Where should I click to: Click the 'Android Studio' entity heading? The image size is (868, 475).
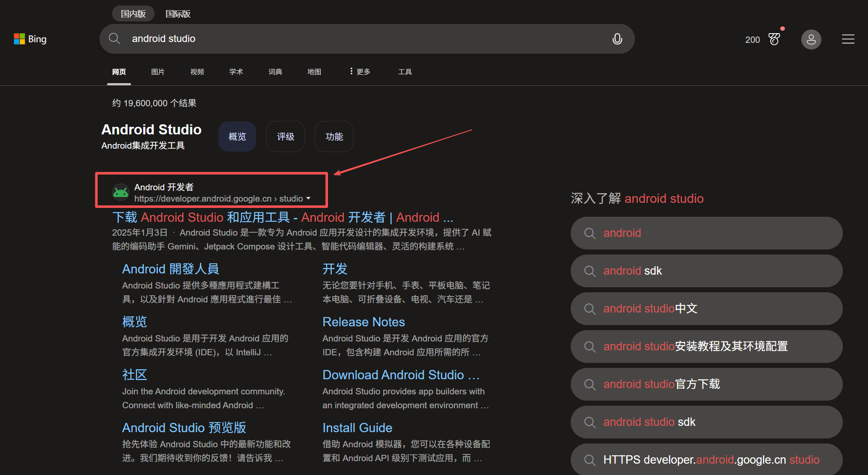tap(152, 129)
